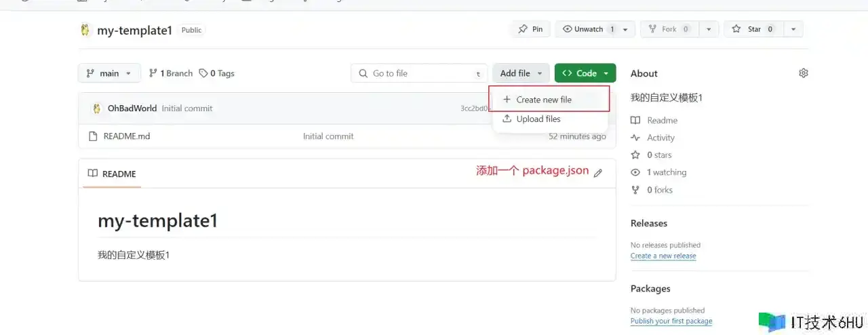View 0 stars link in sidebar
This screenshot has width=868, height=335.
click(x=659, y=155)
